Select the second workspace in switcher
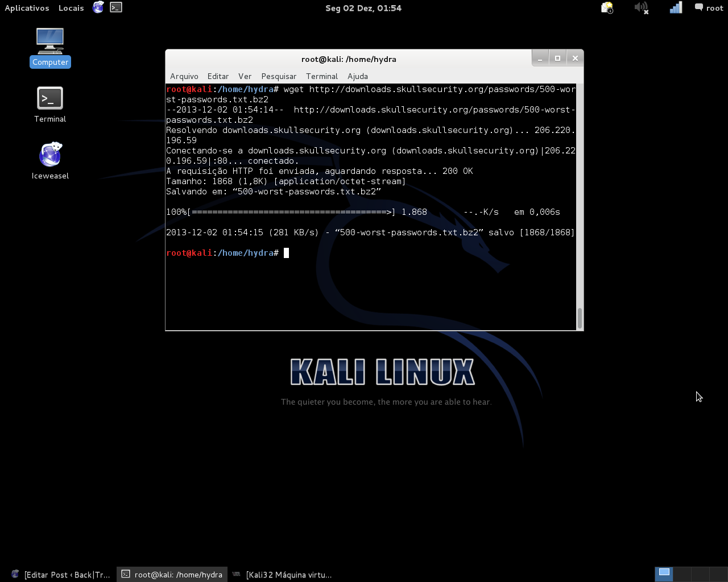Screen dimensions: 728x582 682,574
